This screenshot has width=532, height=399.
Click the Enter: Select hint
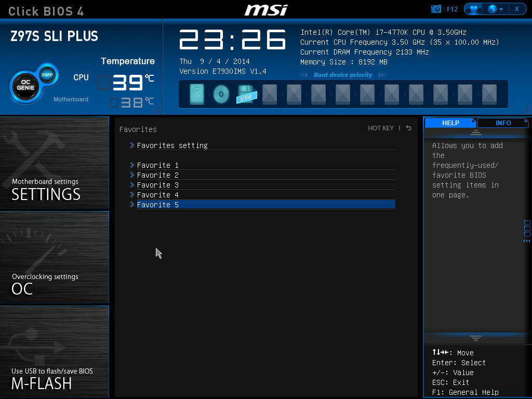pos(459,363)
